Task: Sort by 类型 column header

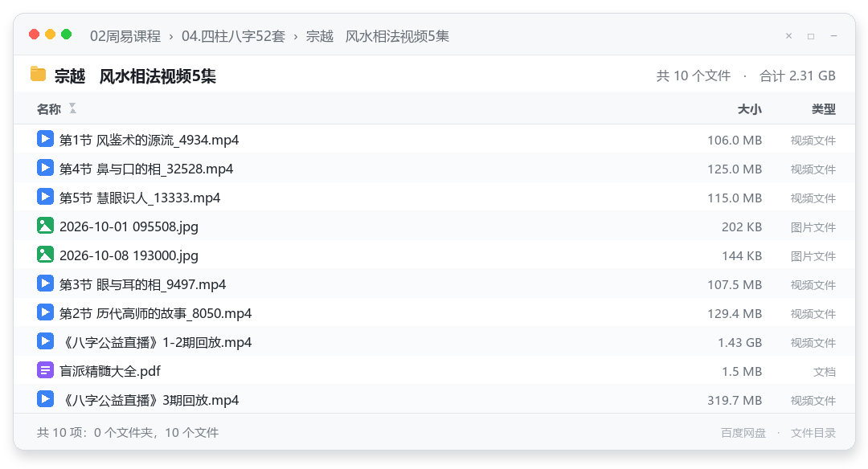Action: point(824,109)
